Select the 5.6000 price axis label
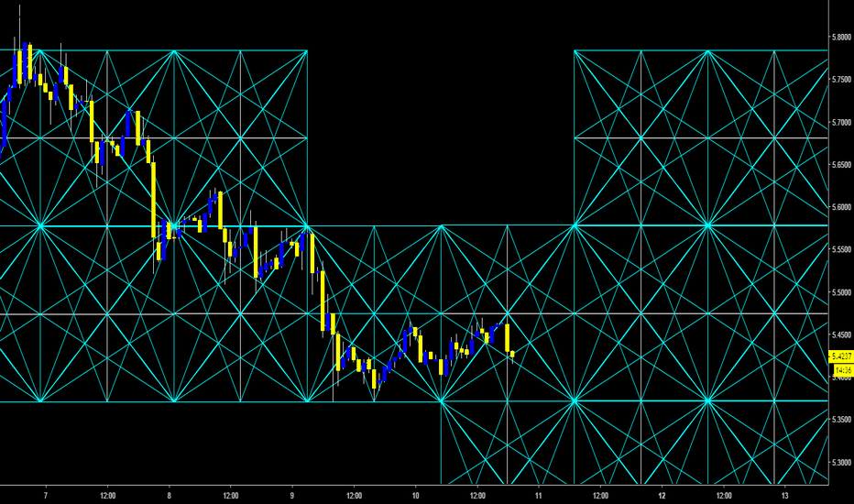 coord(841,207)
